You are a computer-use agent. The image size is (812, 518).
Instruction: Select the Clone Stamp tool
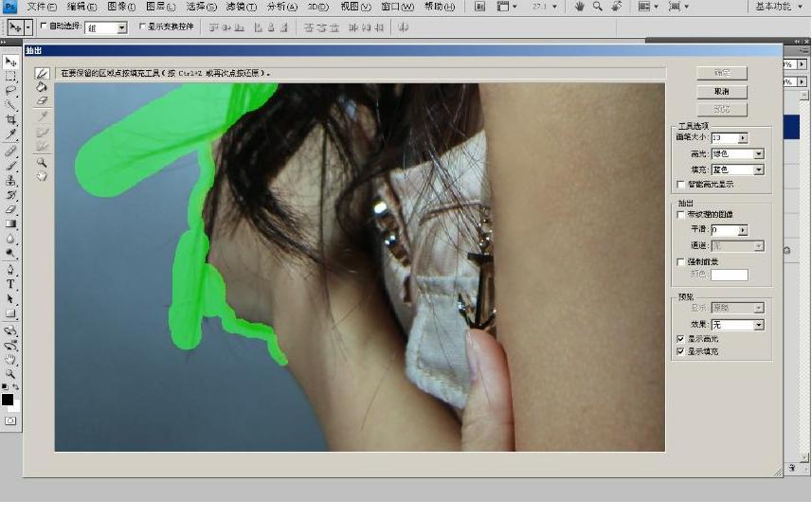pos(10,180)
